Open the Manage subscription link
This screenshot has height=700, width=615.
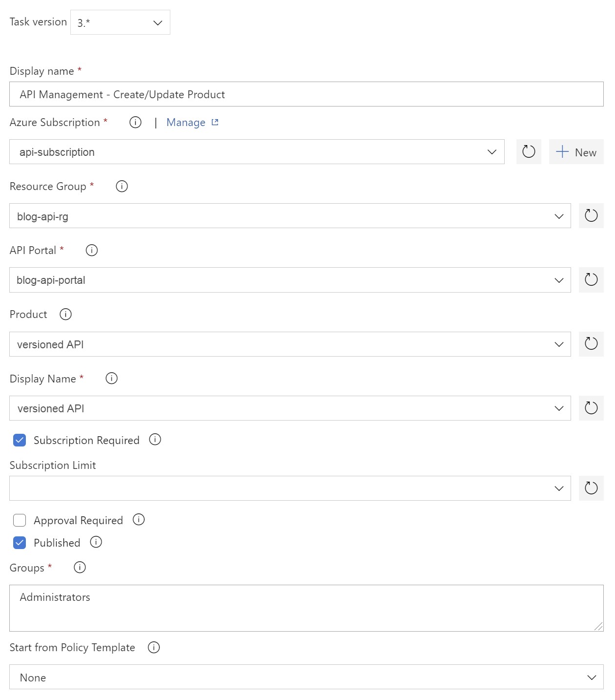(x=192, y=123)
